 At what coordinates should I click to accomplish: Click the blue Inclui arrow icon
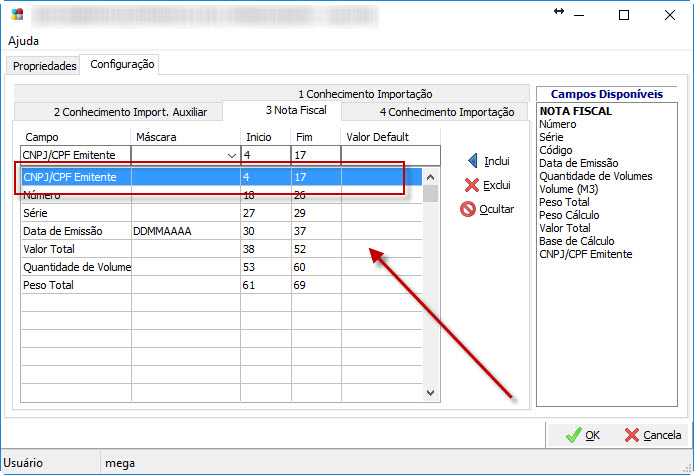(x=472, y=161)
